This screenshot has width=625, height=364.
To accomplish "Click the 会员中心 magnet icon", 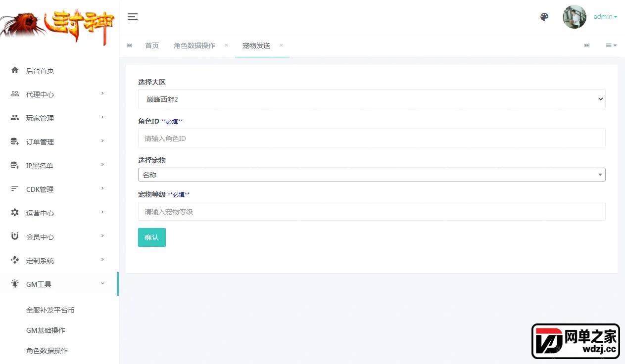I will point(15,236).
